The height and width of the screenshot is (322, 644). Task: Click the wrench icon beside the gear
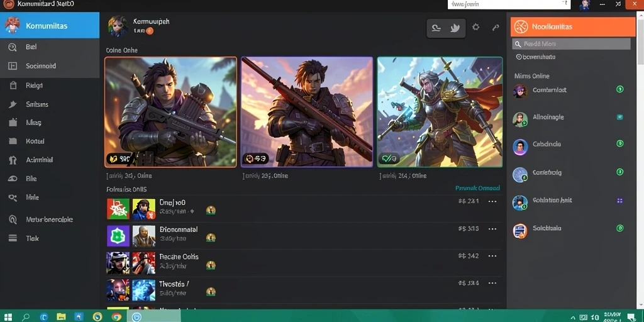(496, 28)
